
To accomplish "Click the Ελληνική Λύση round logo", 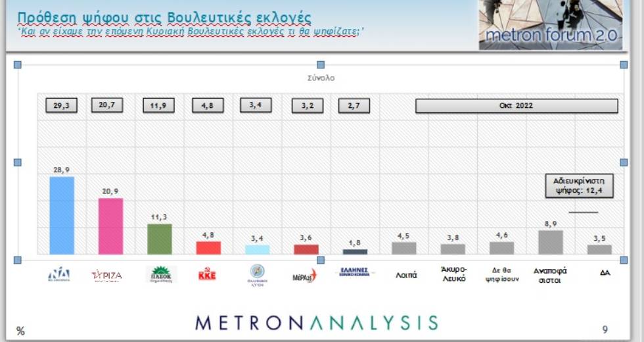I will (x=257, y=275).
